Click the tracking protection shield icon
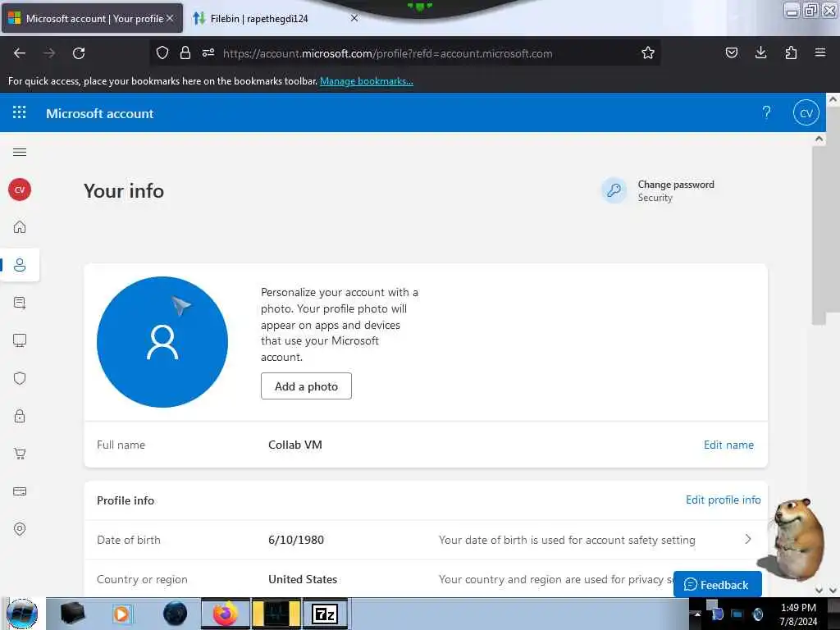The image size is (840, 630). click(x=162, y=52)
